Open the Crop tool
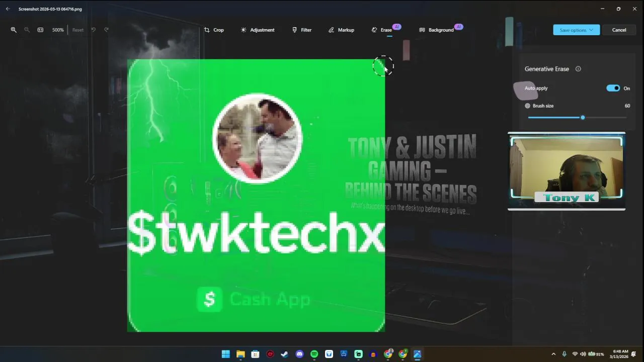Image resolution: width=644 pixels, height=362 pixels. pyautogui.click(x=214, y=30)
